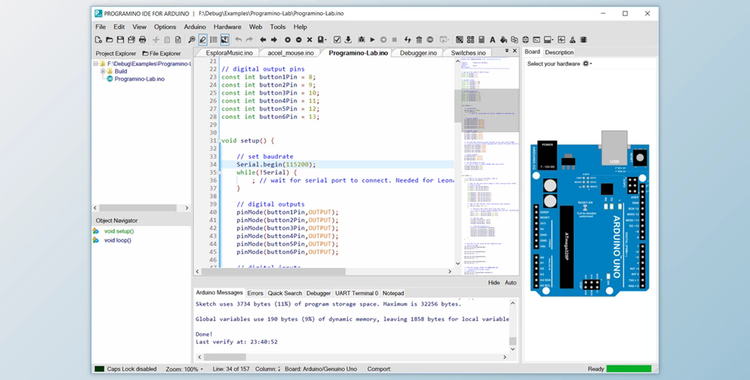This screenshot has height=380, width=750.
Task: Open the editor tab list dropdown arrow
Action: click(507, 51)
